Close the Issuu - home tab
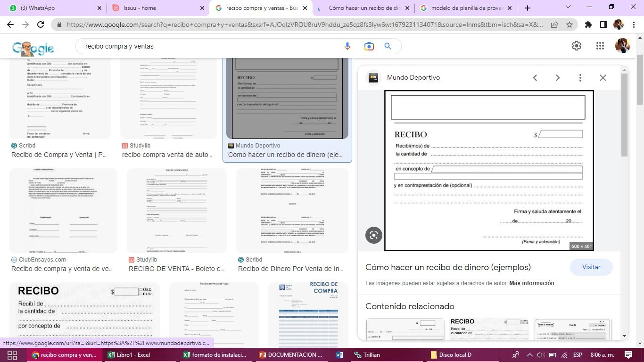This screenshot has width=644, height=362. [202, 8]
